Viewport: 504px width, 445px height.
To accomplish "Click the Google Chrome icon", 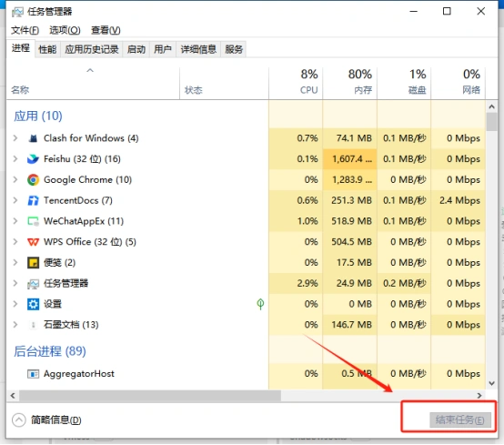I will (33, 180).
